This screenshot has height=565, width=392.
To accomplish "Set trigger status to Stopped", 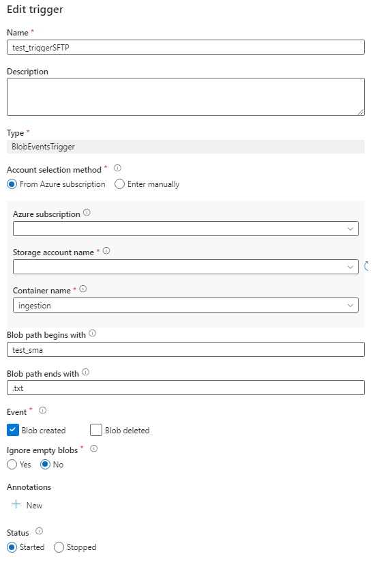I will [x=59, y=547].
